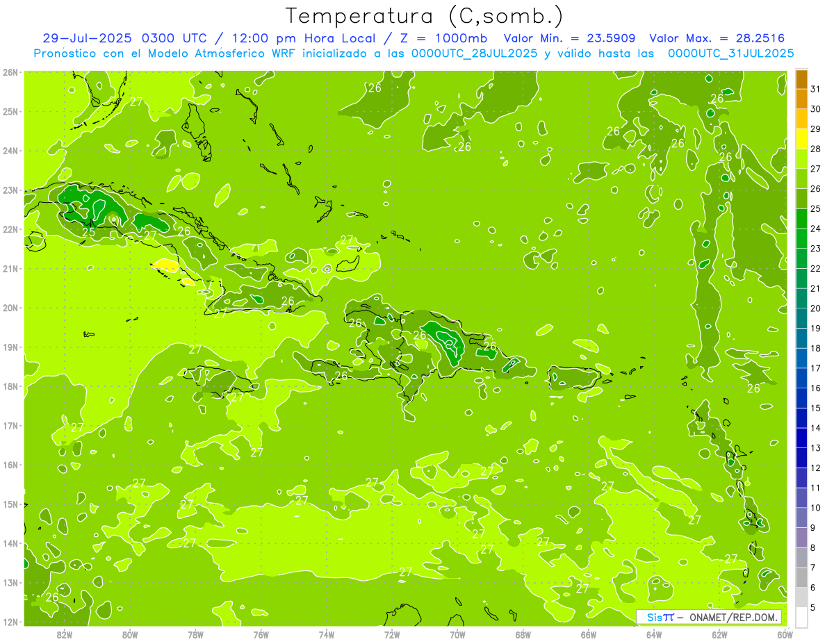
Task: Click the 66W longitude axis label
Action: point(588,634)
